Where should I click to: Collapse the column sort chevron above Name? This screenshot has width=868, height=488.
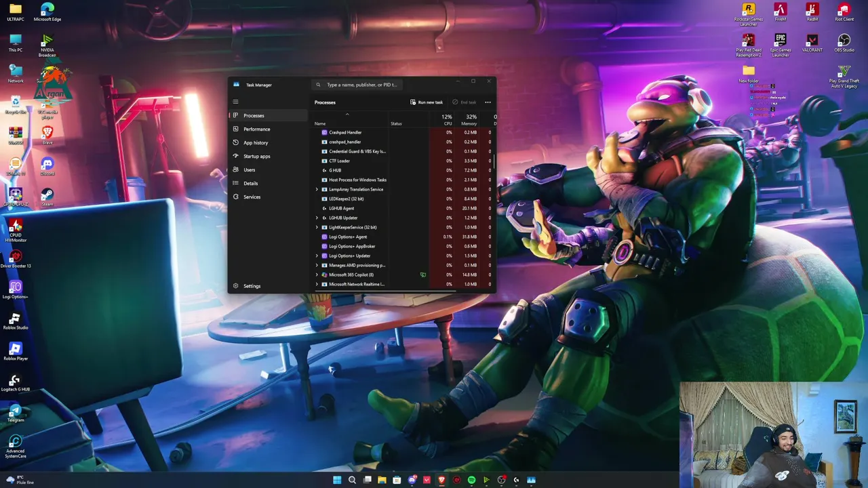pos(347,114)
